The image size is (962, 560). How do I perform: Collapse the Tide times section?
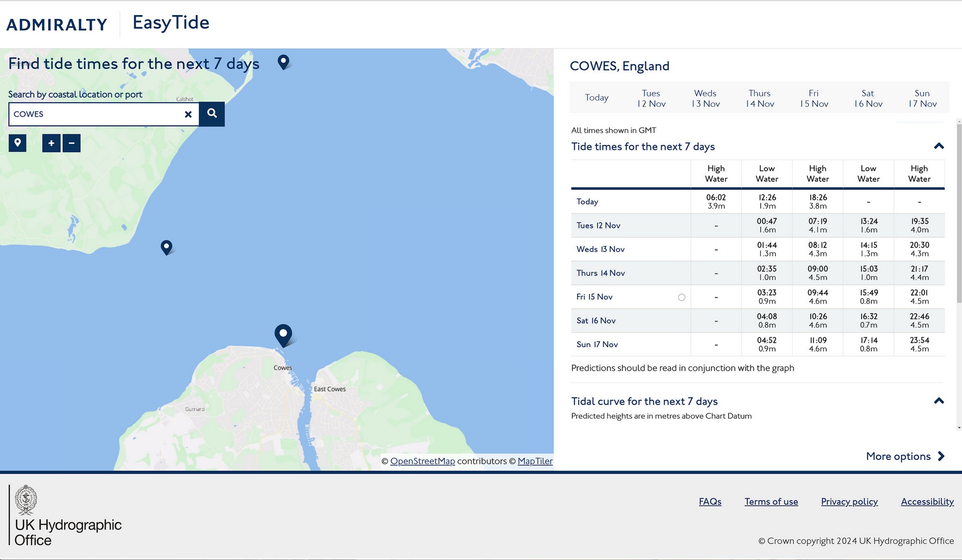point(939,146)
